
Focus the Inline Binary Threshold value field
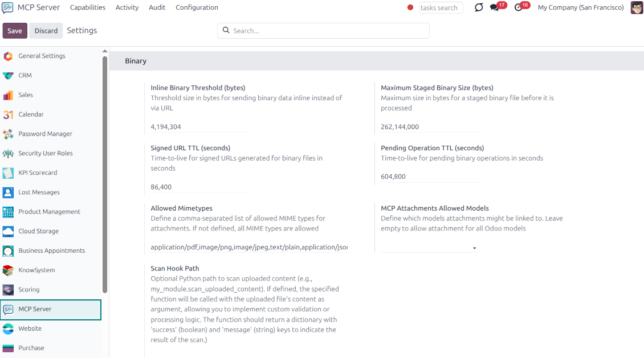click(x=199, y=127)
